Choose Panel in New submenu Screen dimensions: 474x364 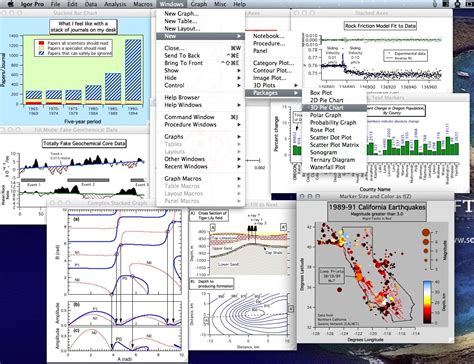tap(273, 51)
